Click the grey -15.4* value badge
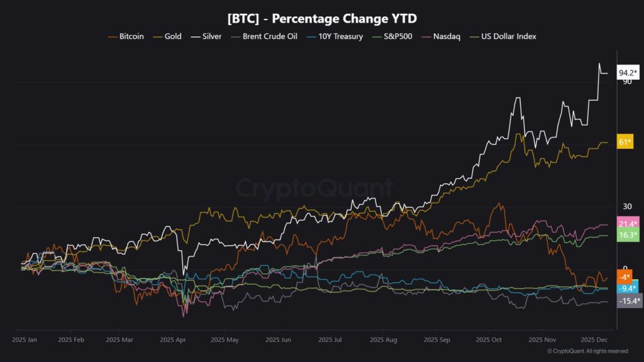 (628, 302)
